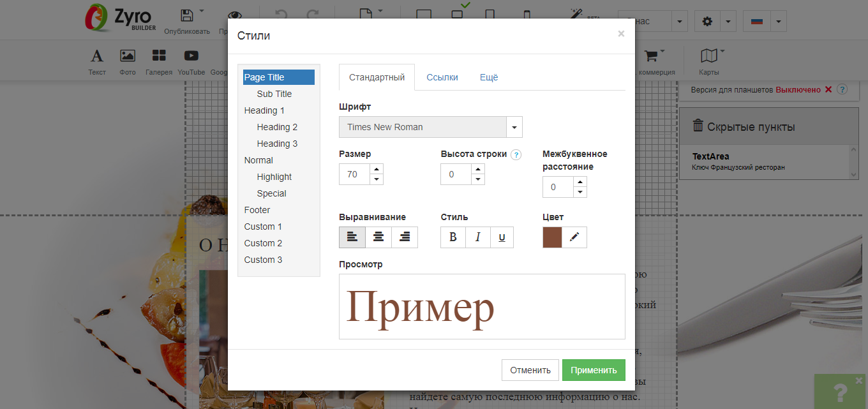Toggle underline formatting
The image size is (868, 409).
click(502, 237)
